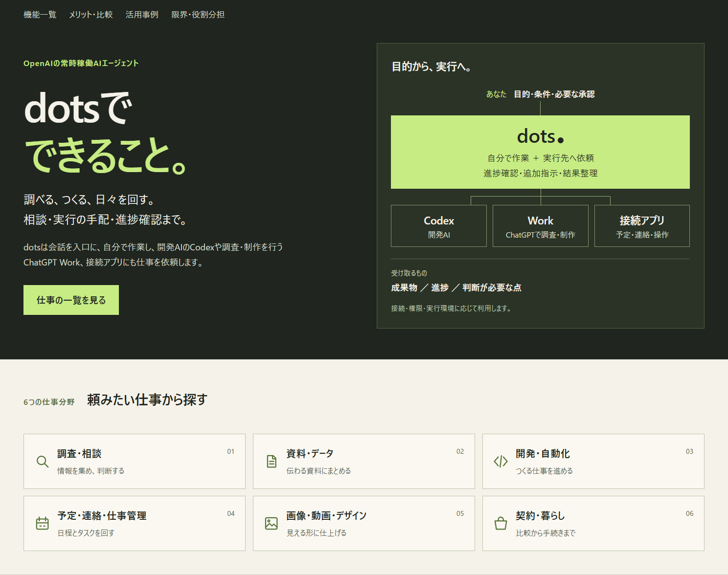Click the number 01 on 調査・相談 card
This screenshot has height=575, width=728.
tap(231, 451)
